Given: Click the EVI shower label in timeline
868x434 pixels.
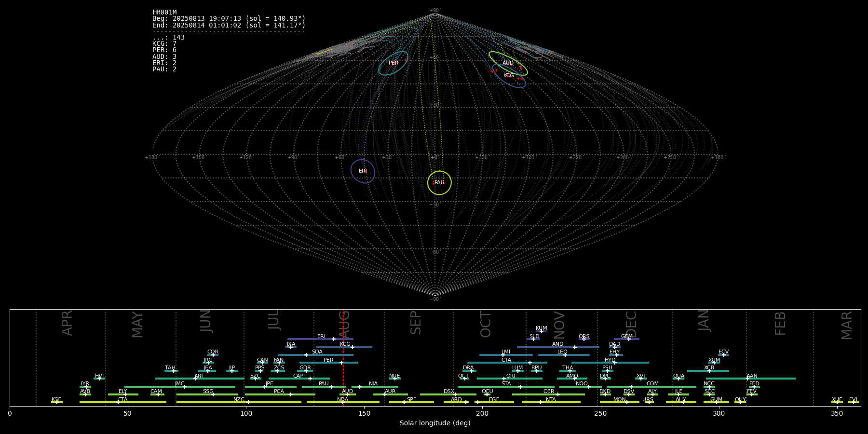Looking at the screenshot, I should tap(853, 400).
